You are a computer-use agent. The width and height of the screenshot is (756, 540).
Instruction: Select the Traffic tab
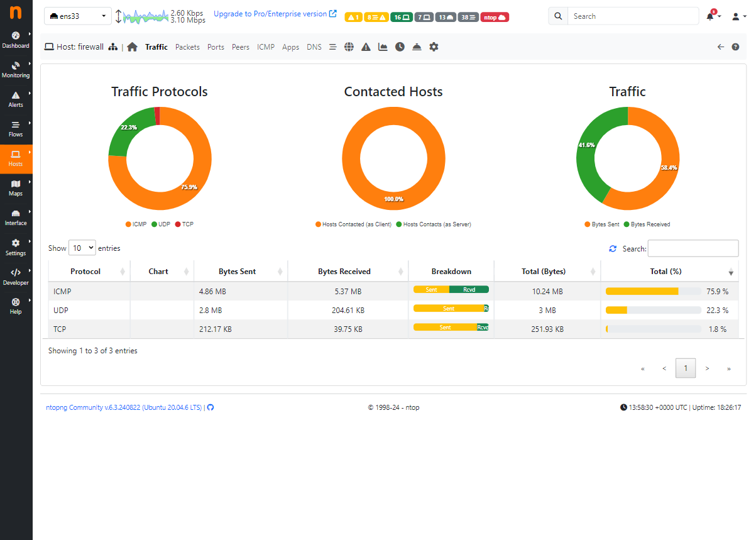(156, 47)
